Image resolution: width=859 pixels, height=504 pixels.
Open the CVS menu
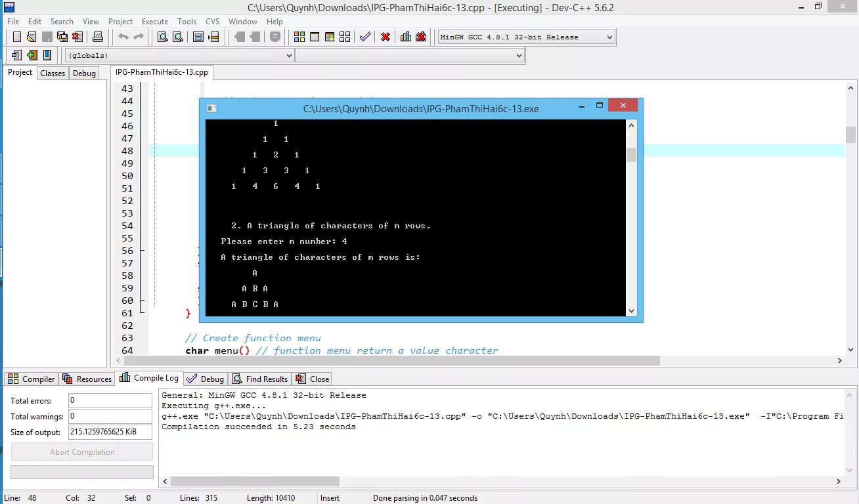213,22
